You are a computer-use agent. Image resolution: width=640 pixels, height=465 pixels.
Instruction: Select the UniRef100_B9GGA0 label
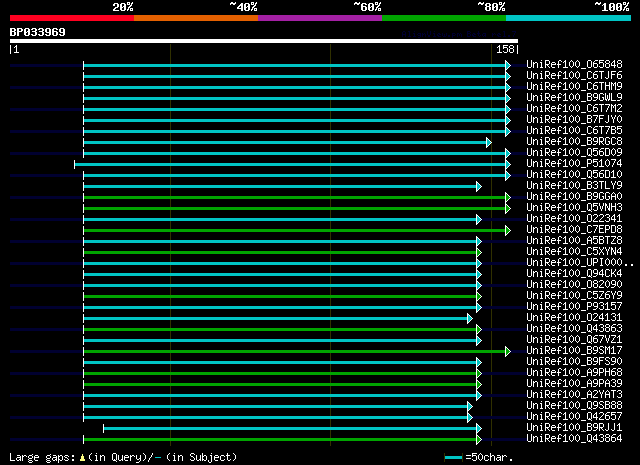click(574, 197)
